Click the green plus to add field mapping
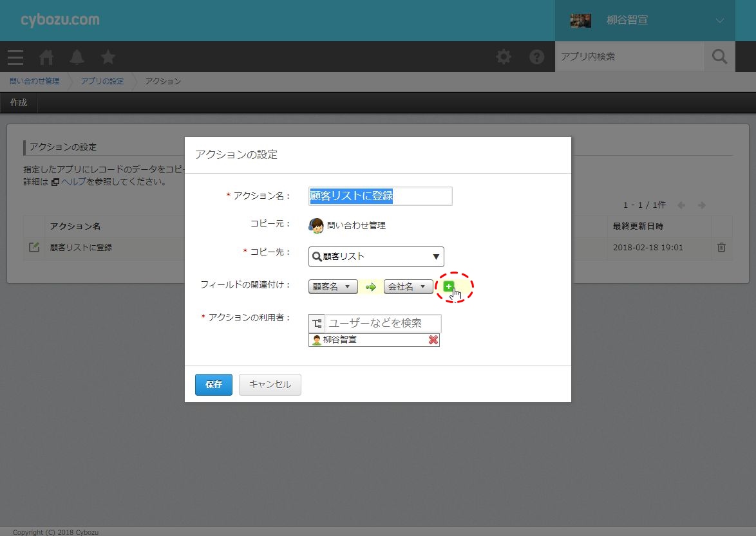Viewport: 756px width, 536px height. point(448,286)
